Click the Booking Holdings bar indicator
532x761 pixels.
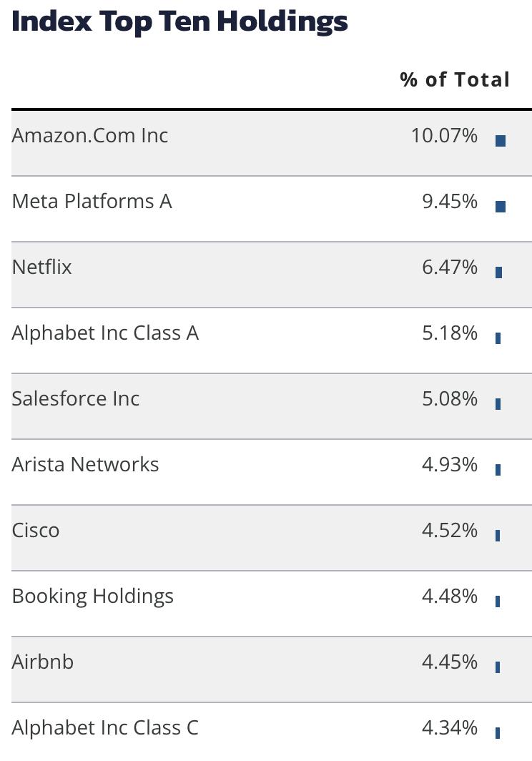coord(498,602)
